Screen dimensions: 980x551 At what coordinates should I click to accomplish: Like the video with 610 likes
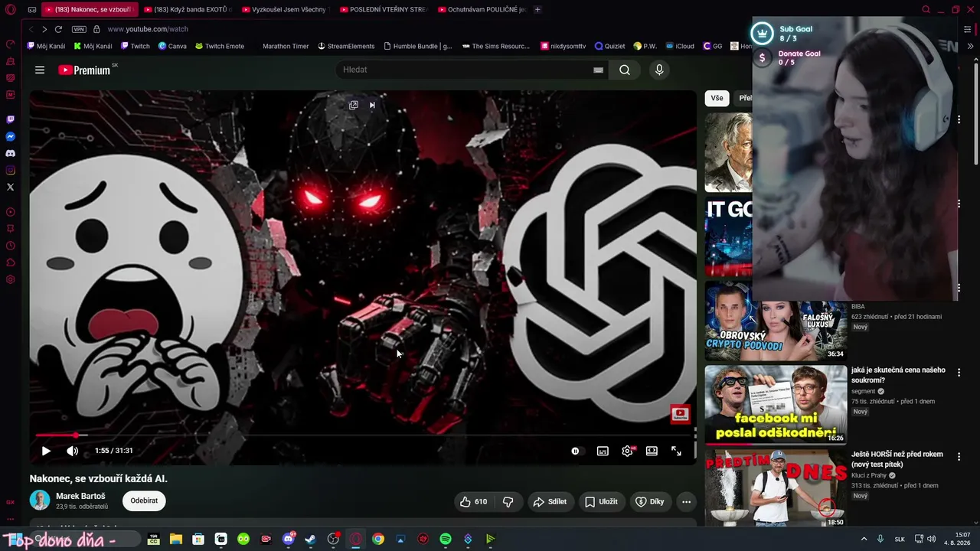click(474, 502)
